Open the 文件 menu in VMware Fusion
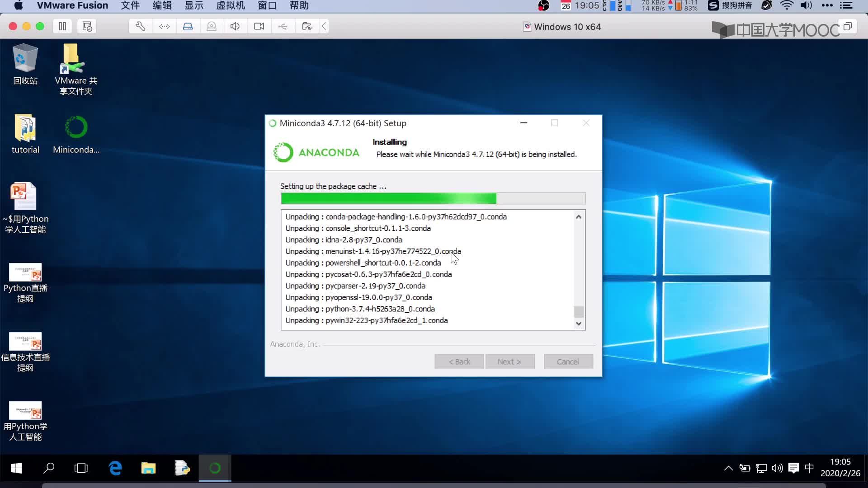This screenshot has height=488, width=868. [x=130, y=5]
